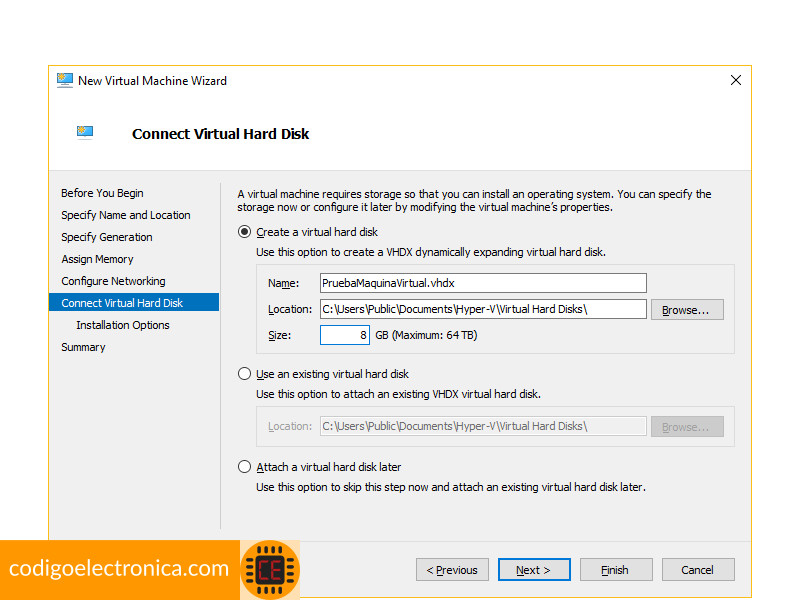The image size is (800, 600).
Task: Click the Previous button
Action: [x=452, y=570]
